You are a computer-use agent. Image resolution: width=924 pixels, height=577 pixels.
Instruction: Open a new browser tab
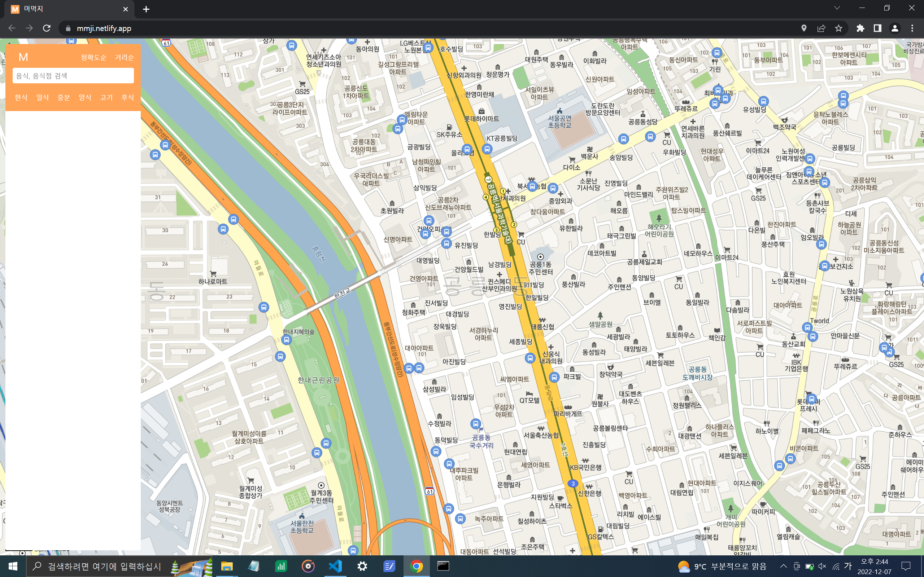click(146, 9)
